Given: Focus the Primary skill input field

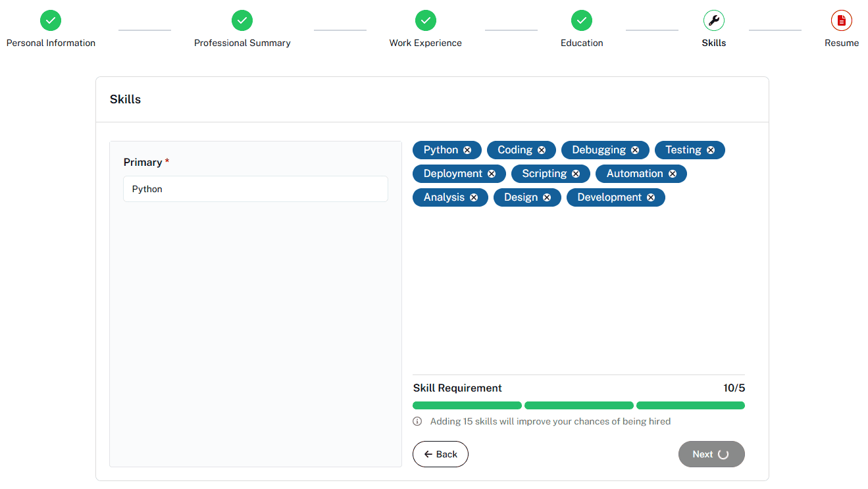Looking at the screenshot, I should [255, 189].
